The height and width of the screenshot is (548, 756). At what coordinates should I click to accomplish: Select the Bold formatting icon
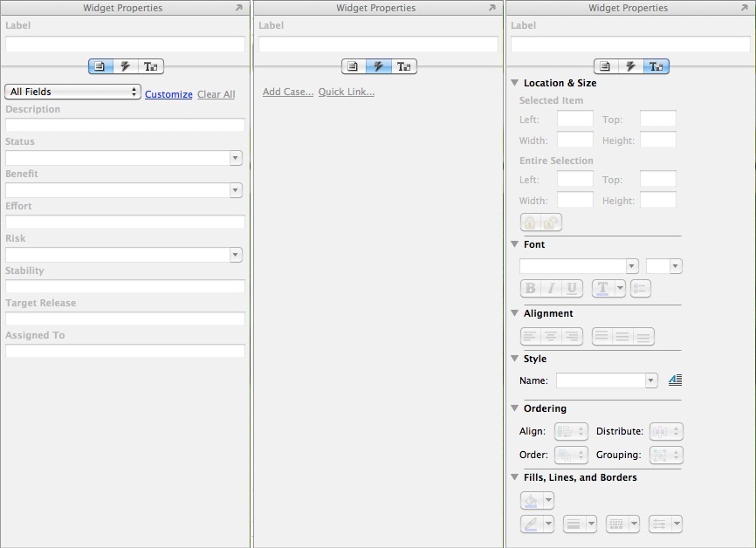click(531, 288)
